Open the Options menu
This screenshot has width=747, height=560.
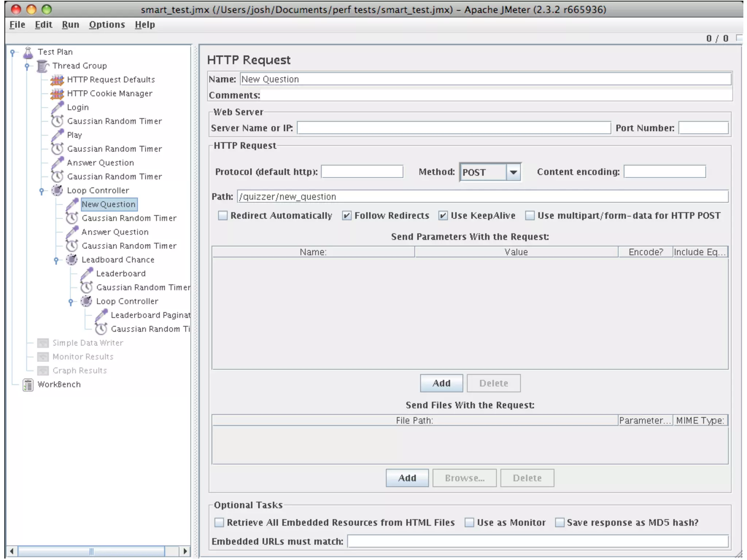[107, 24]
